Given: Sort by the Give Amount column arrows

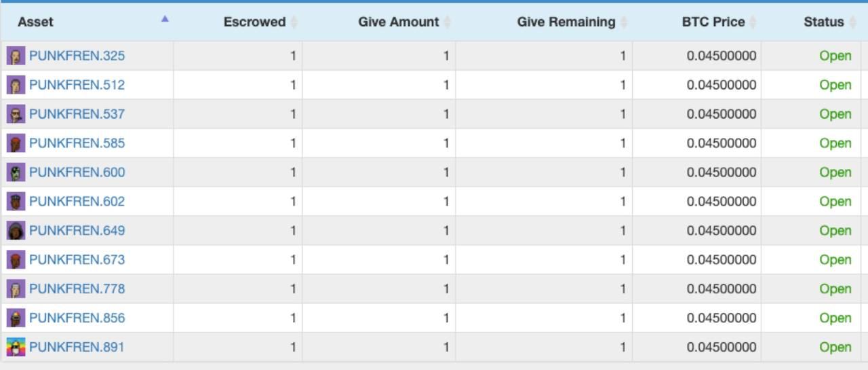Looking at the screenshot, I should (447, 22).
